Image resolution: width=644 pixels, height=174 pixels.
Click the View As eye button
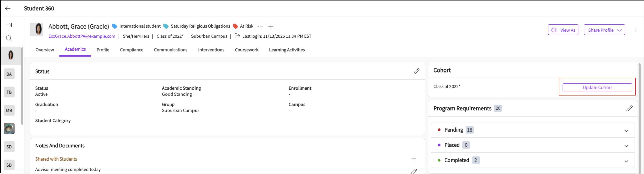coord(563,30)
